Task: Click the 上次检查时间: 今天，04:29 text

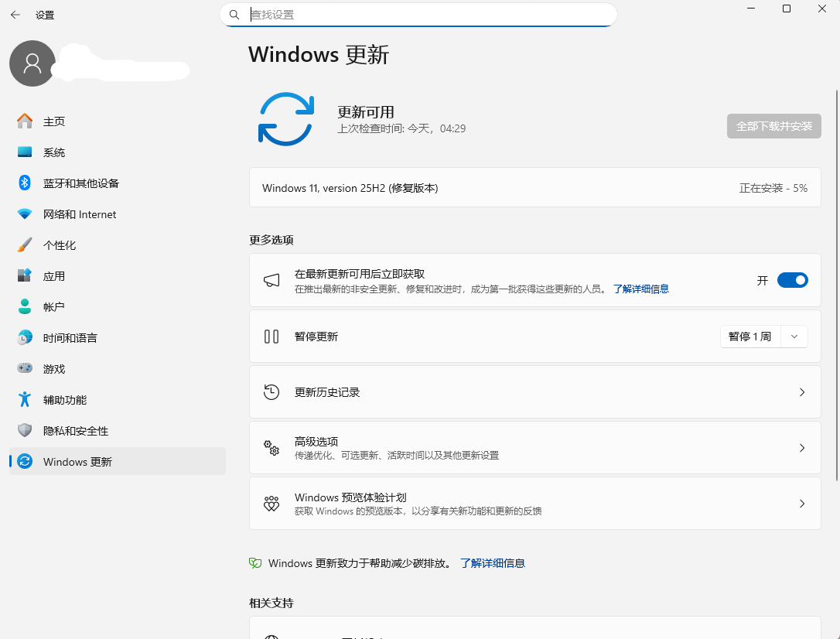Action: point(401,128)
